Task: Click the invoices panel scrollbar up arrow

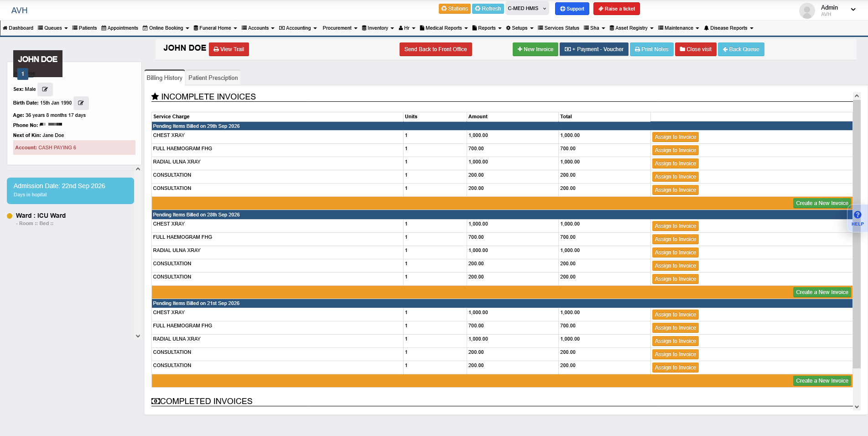Action: [x=857, y=96]
